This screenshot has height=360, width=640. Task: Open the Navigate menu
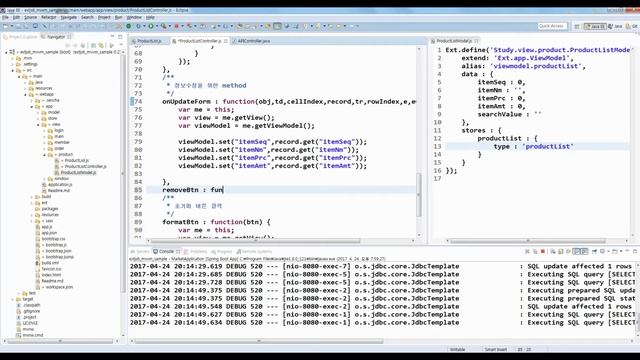click(x=69, y=18)
